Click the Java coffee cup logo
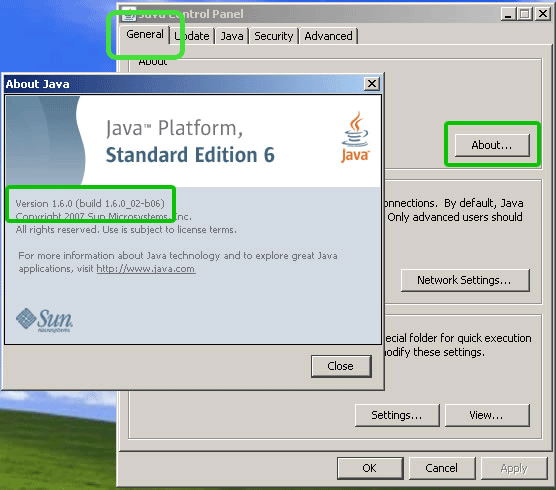 [x=355, y=137]
